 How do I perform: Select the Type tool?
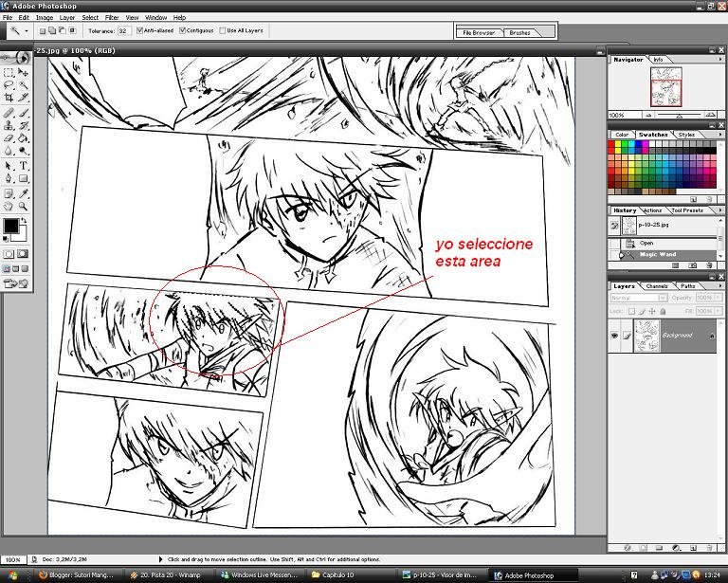click(x=23, y=165)
